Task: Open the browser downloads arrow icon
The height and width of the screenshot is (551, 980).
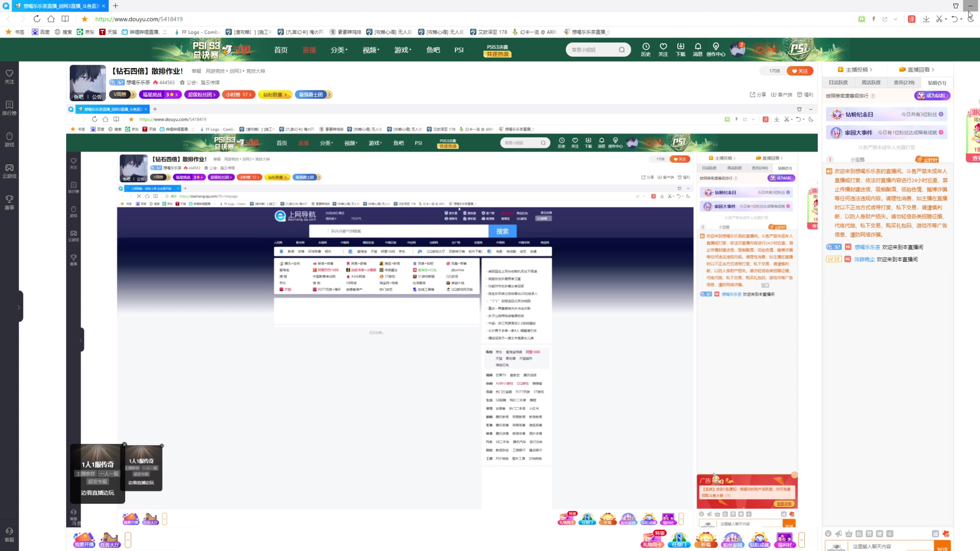Action: [x=926, y=19]
